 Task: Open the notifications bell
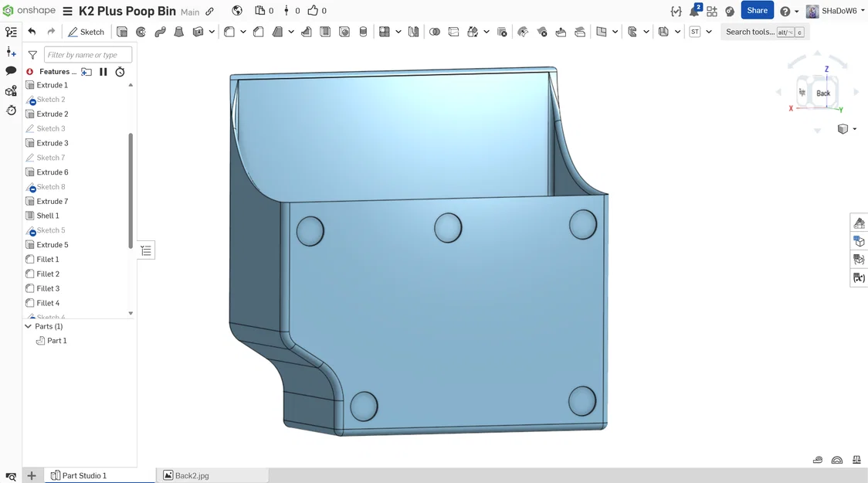tap(694, 11)
